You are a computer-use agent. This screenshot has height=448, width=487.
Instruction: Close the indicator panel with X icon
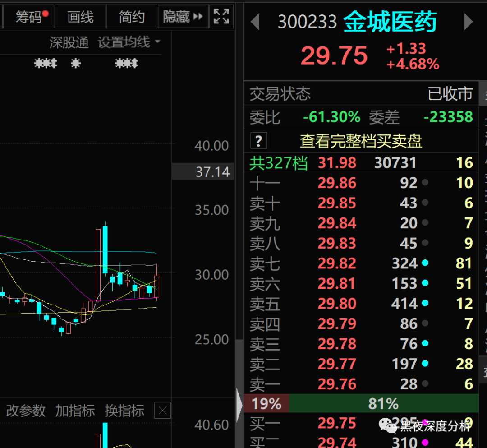[x=163, y=411]
